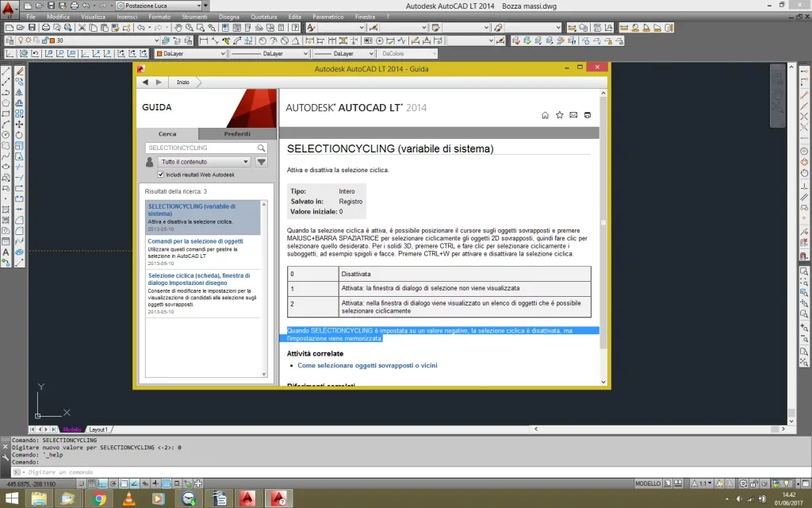
Task: Open link Come selezionare oggetti sovrapposti o vicini
Action: pos(367,365)
